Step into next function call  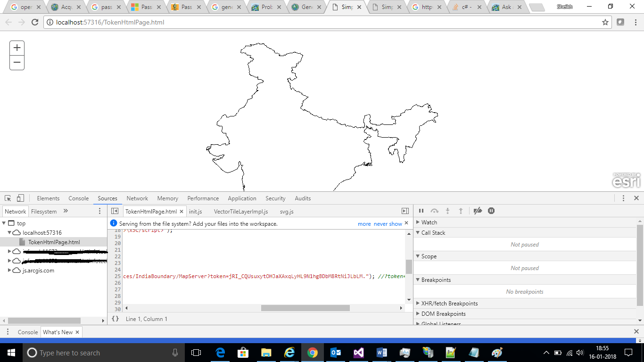click(x=448, y=211)
